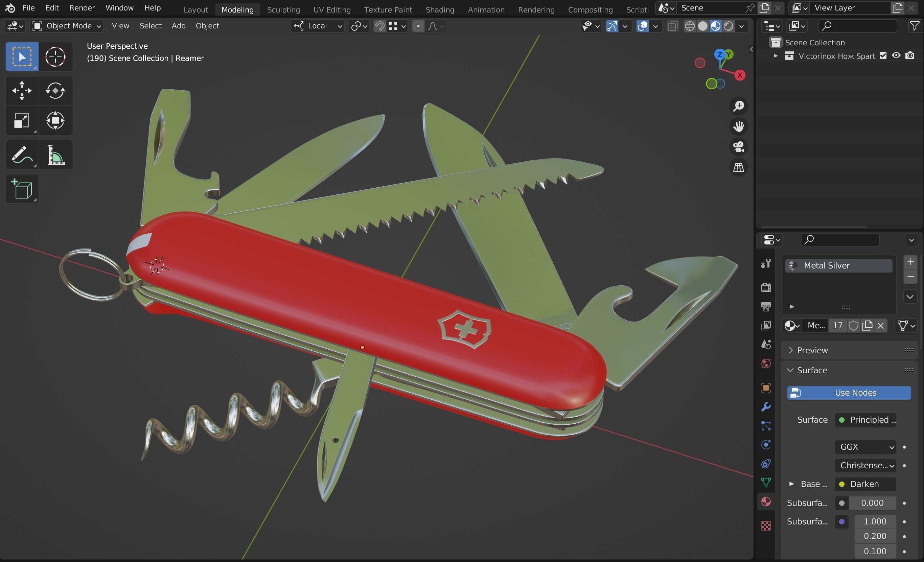The width and height of the screenshot is (924, 562).
Task: Open the Object Constraints properties tab
Action: tap(766, 464)
